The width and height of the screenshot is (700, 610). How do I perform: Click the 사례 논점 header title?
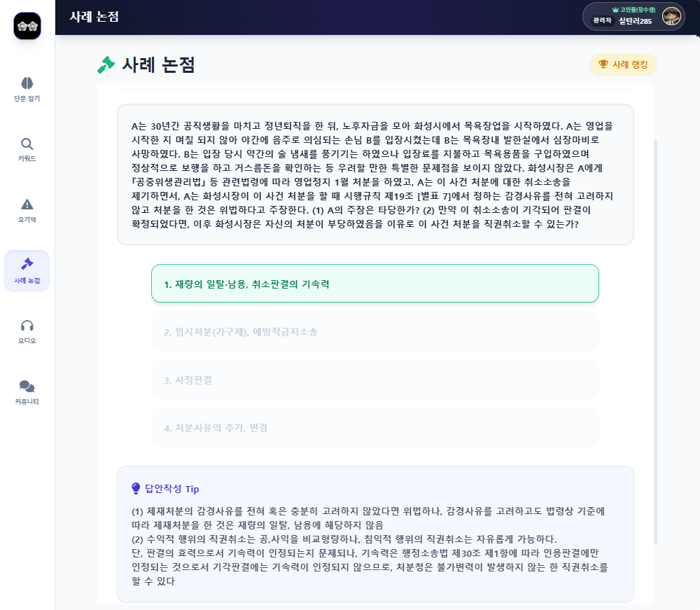pyautogui.click(x=94, y=17)
